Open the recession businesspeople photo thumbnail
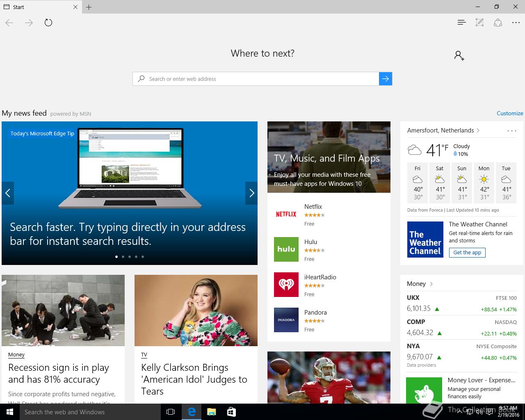The height and width of the screenshot is (420, 525). [63, 310]
